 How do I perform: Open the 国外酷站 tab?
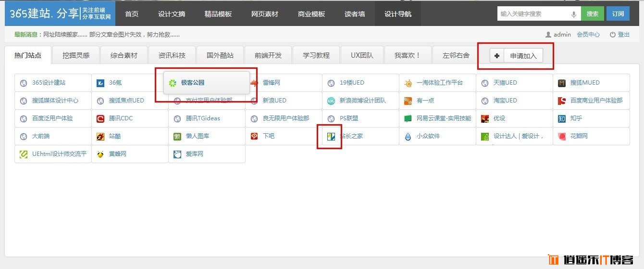pyautogui.click(x=220, y=55)
